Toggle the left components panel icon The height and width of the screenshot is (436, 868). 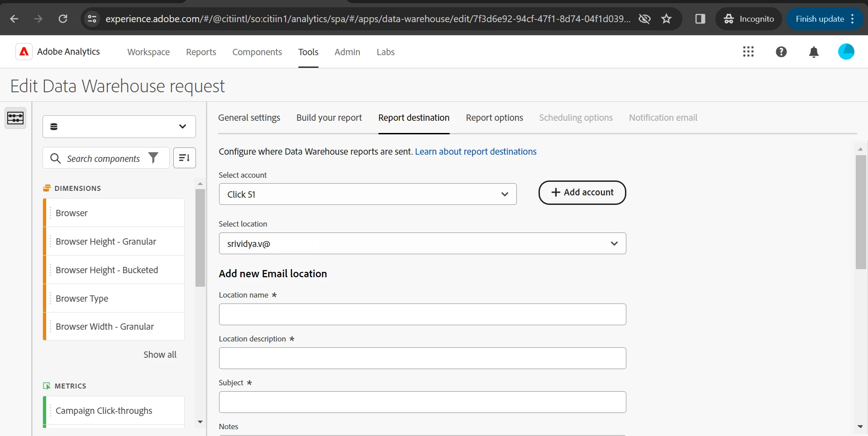coord(15,118)
